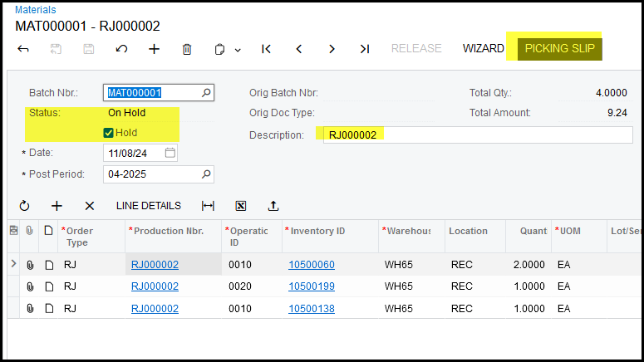The image size is (644, 362).
Task: Open the WIZARD toolbar item
Action: [x=483, y=48]
